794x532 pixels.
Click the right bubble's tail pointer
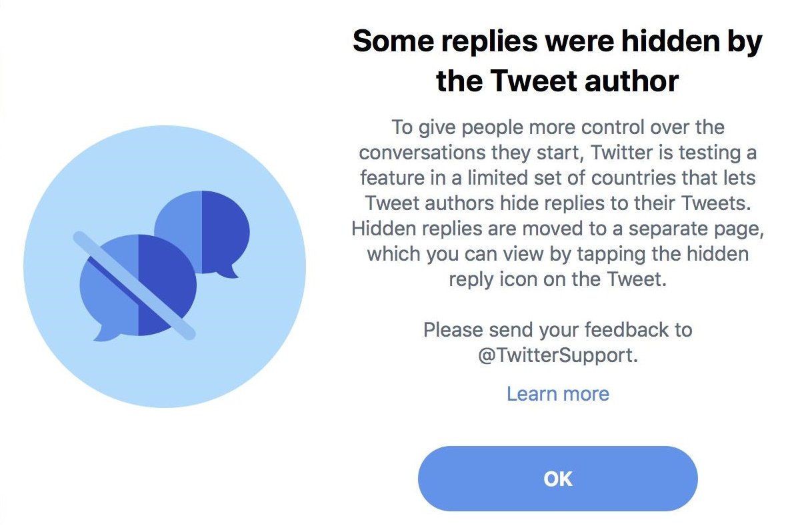pyautogui.click(x=232, y=273)
